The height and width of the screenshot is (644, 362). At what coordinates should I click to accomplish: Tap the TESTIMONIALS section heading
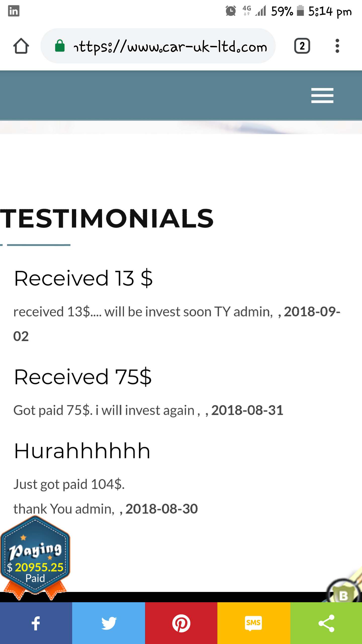point(107,218)
